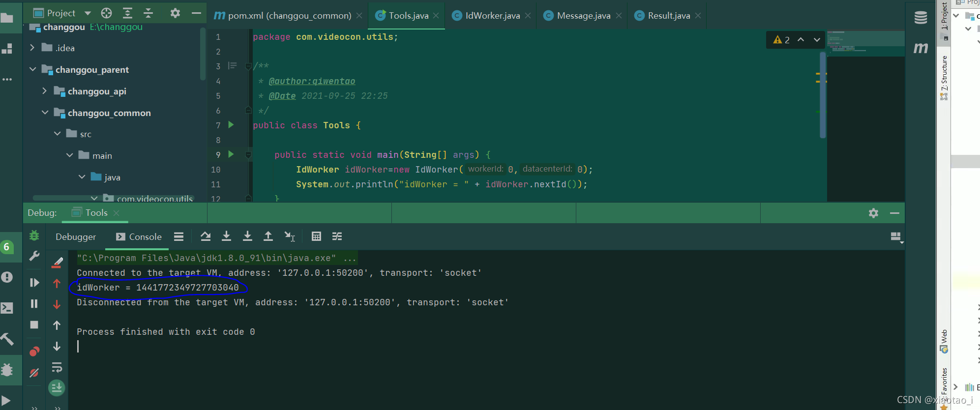Click Clear All console eraser icon
The width and height of the screenshot is (980, 410).
tap(57, 263)
